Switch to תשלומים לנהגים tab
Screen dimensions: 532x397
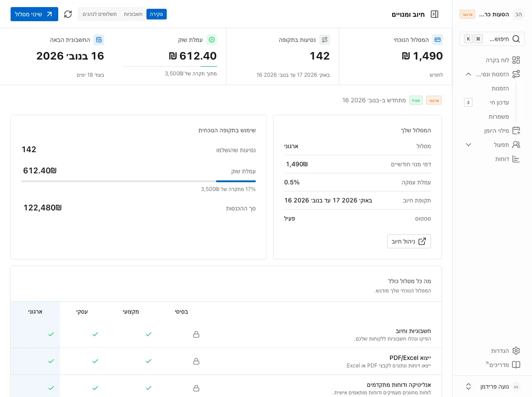pyautogui.click(x=100, y=14)
